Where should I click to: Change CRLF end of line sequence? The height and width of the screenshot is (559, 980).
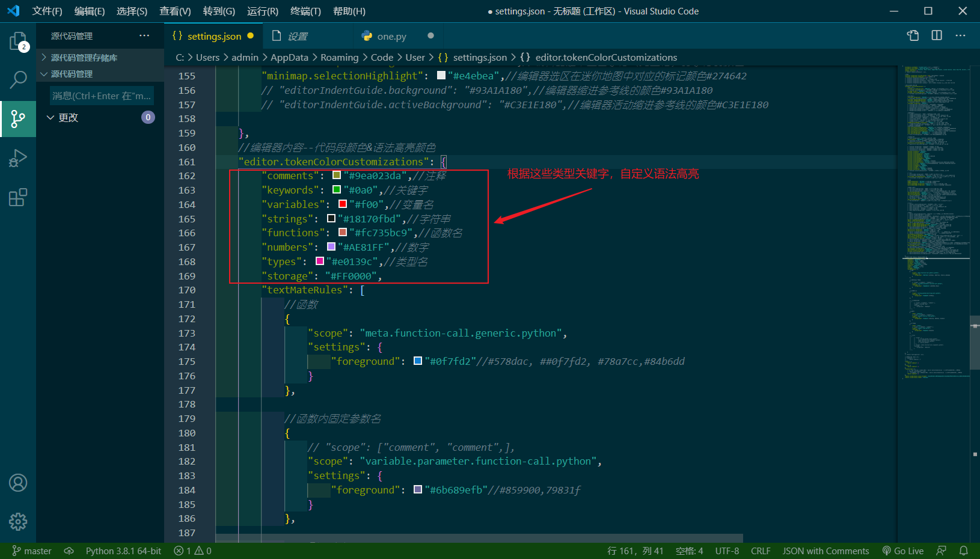761,551
